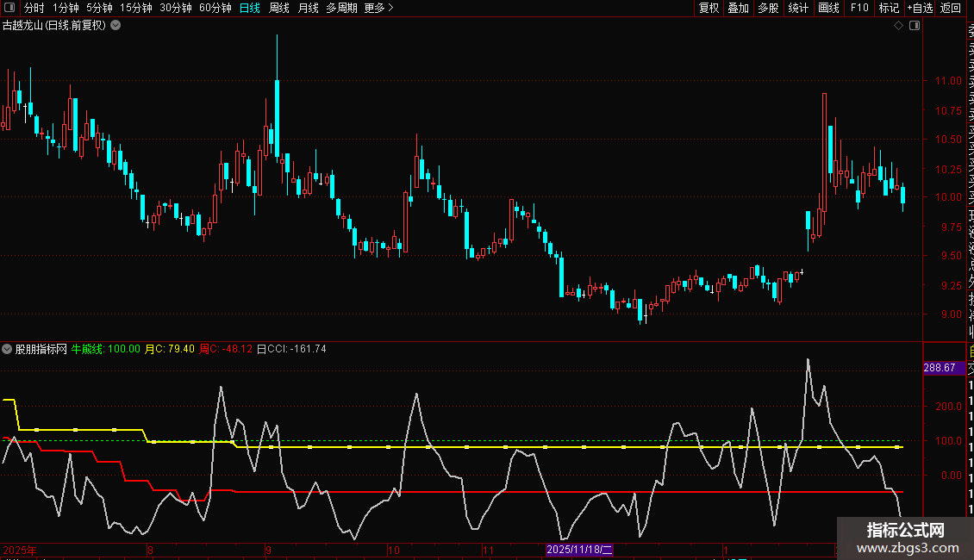Open 多周期 multi-period view
The height and width of the screenshot is (560, 974).
341,8
